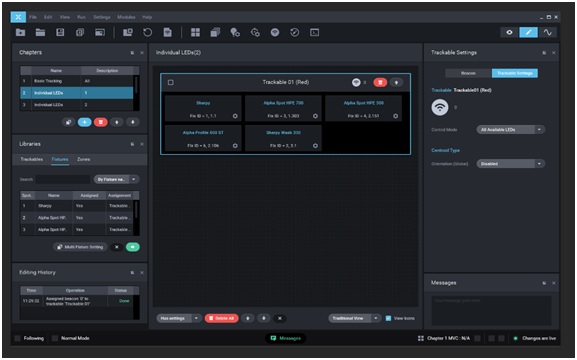
Task: Open the View menu
Action: tap(65, 17)
